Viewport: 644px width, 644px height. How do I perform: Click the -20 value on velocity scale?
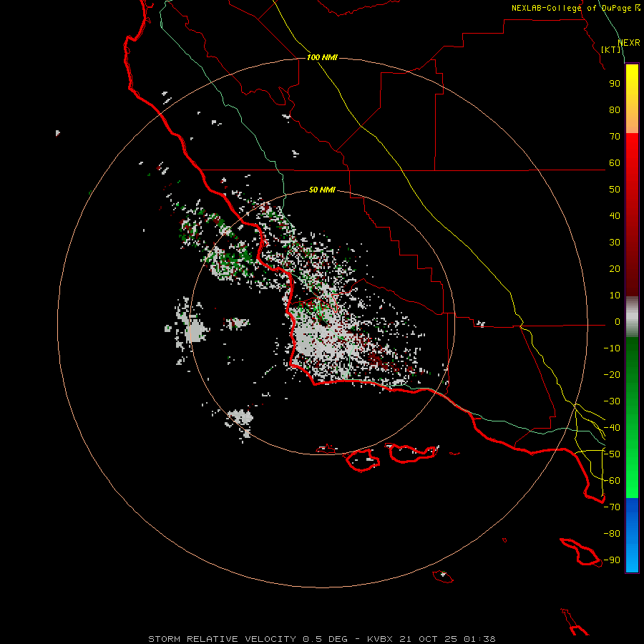(x=612, y=375)
